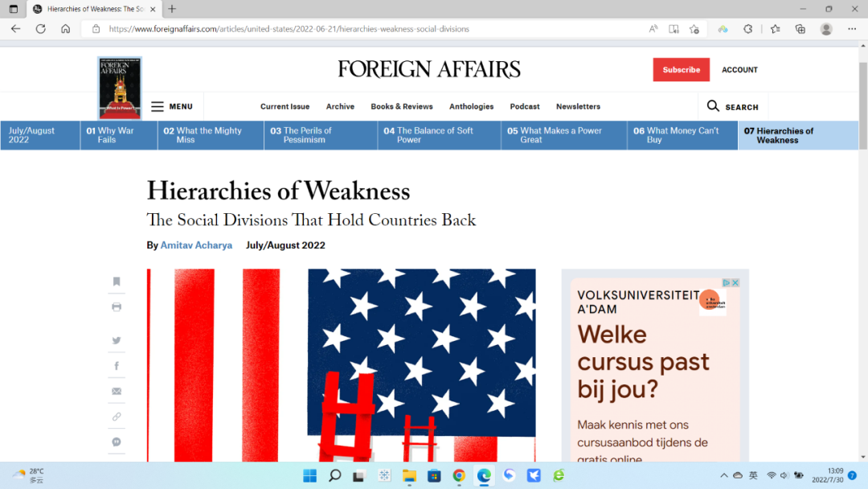Bookmark this article using the sidebar icon
Viewport: 868px width, 489px height.
117,281
